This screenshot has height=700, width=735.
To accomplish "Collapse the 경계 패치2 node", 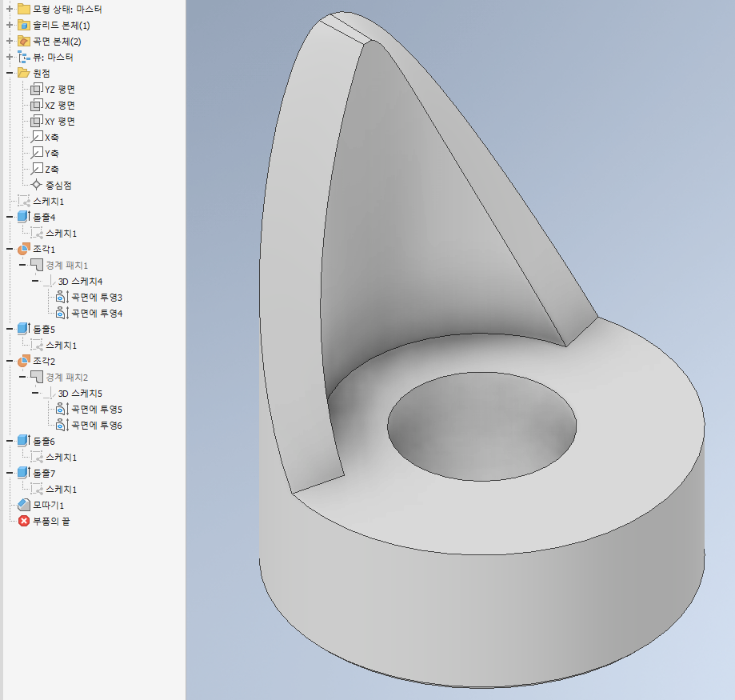I will coord(22,377).
